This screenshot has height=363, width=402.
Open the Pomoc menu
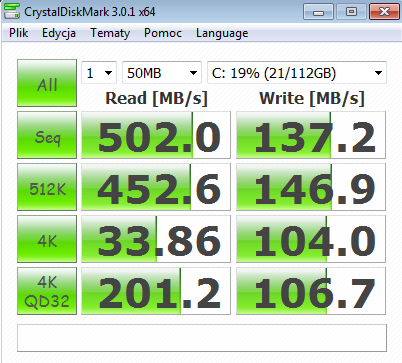(163, 33)
